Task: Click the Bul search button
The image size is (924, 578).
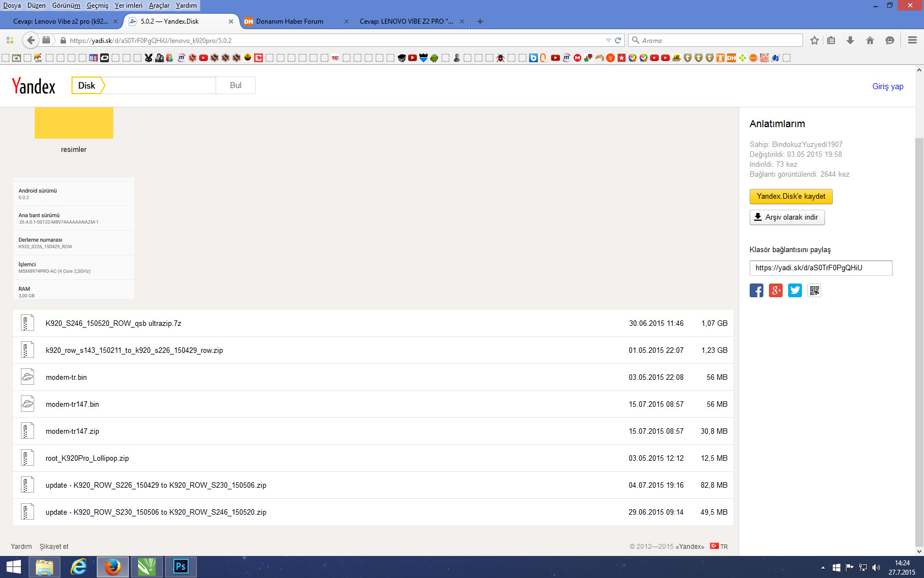Action: point(235,85)
